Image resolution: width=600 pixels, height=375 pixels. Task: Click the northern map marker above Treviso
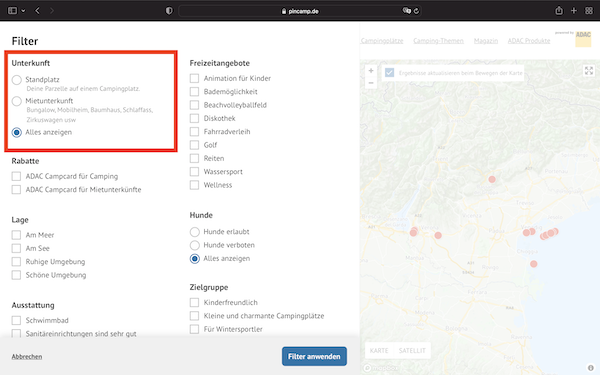[492, 179]
